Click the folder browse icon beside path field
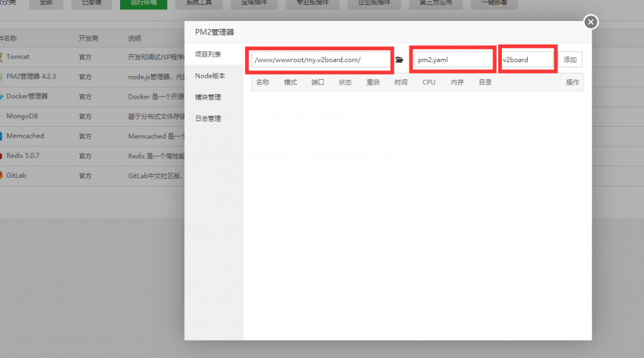 click(x=399, y=60)
